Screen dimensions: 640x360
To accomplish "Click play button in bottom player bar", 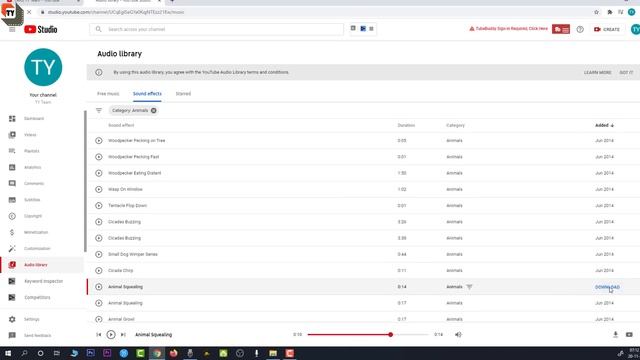I will tap(111, 335).
